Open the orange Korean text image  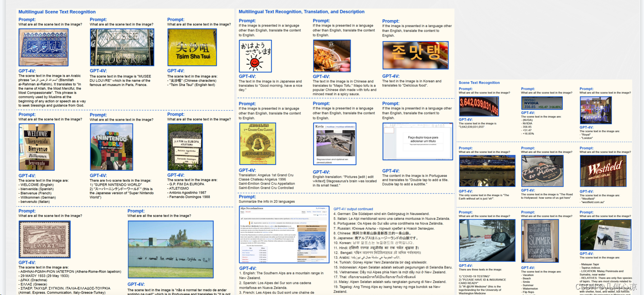click(416, 55)
